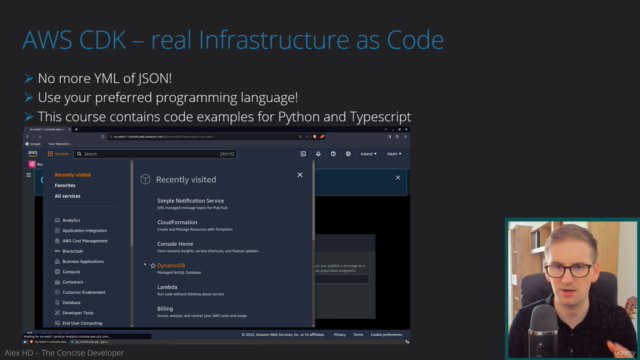Screen dimensions: 640x360
Task: Open the help question-mark icon
Action: tap(333, 154)
